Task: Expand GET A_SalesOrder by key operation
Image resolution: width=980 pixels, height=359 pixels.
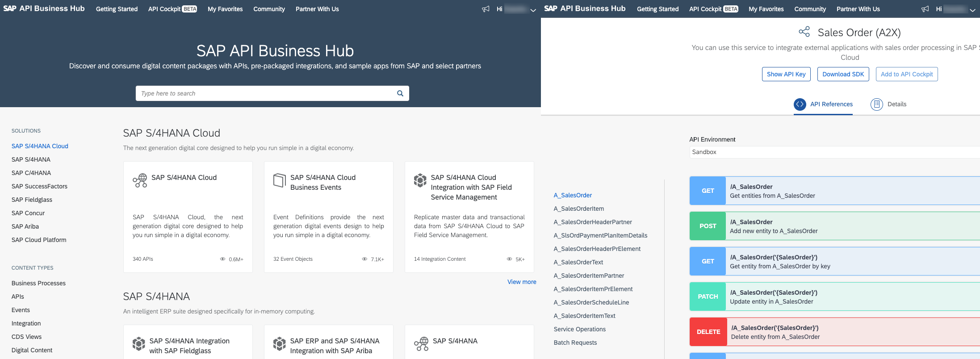Action: (834, 261)
